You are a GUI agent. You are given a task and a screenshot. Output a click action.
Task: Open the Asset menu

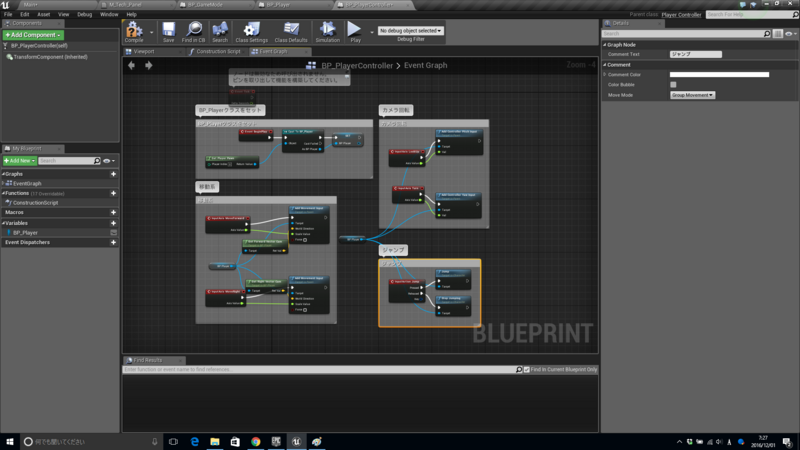point(43,14)
